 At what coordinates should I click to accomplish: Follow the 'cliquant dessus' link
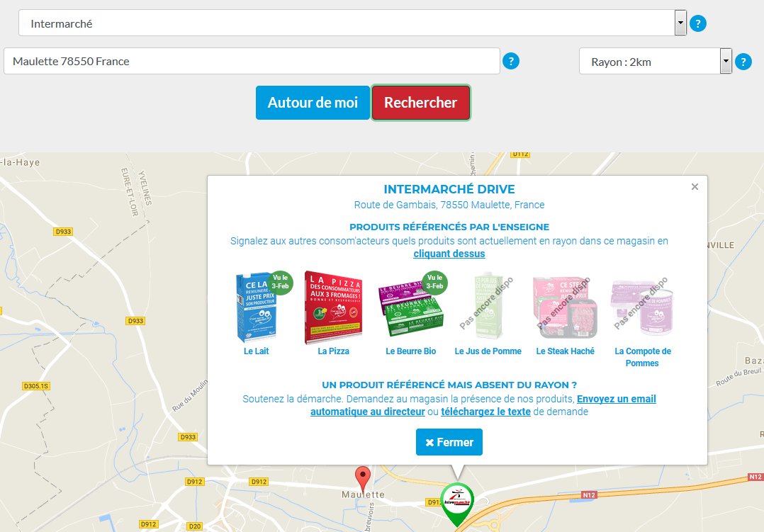point(449,254)
